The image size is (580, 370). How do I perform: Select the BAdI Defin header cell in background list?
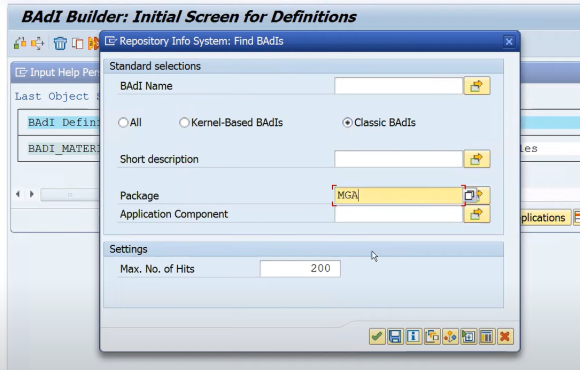pyautogui.click(x=64, y=122)
